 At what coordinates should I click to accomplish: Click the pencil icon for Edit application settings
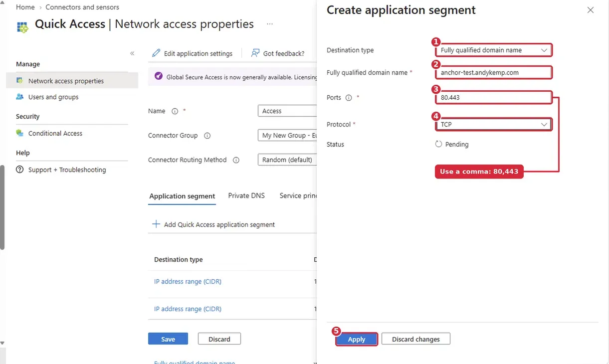pyautogui.click(x=156, y=53)
